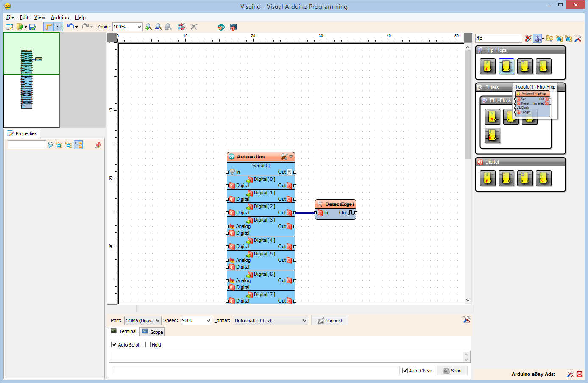Uncheck the Auto Clear checkbox

[x=405, y=371]
